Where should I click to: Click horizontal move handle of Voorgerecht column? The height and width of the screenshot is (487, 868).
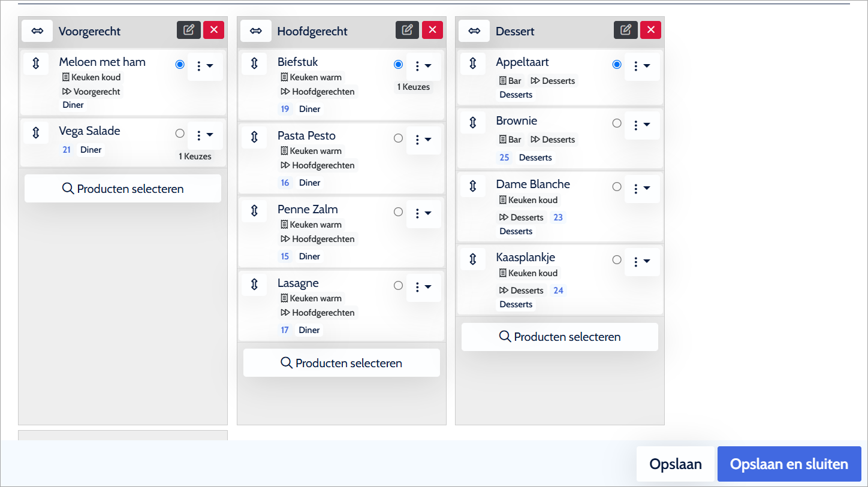[x=37, y=31]
